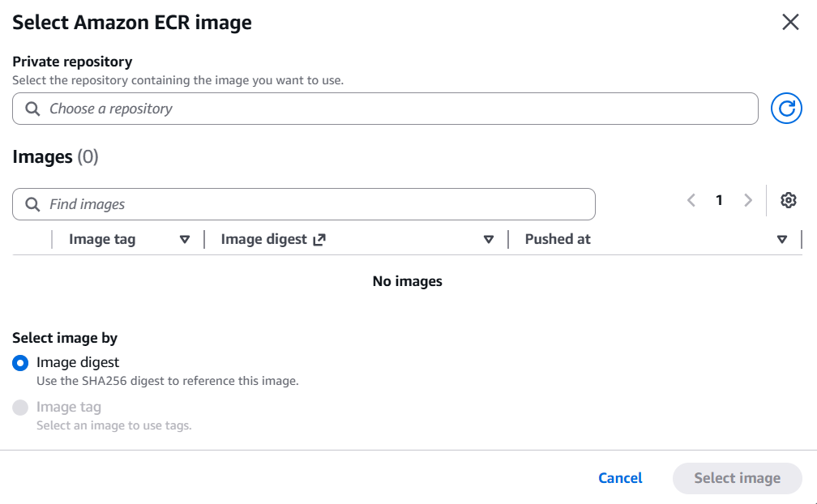Click the Image tag column header
The image size is (817, 504).
click(x=102, y=239)
